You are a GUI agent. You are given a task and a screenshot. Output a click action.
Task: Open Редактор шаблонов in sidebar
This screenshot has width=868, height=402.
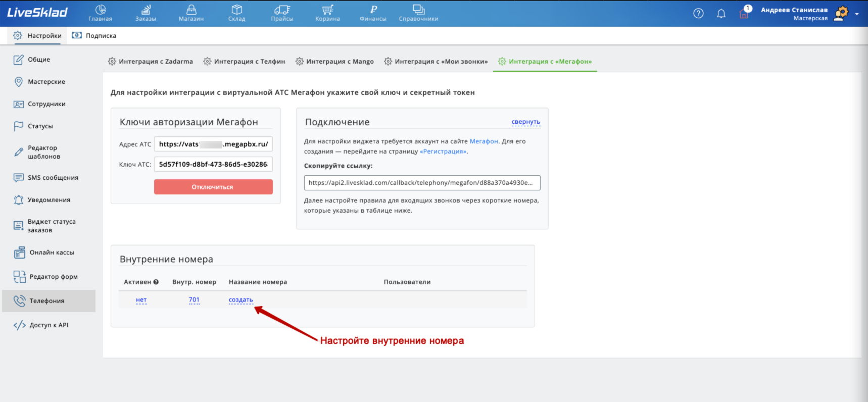tap(37, 152)
